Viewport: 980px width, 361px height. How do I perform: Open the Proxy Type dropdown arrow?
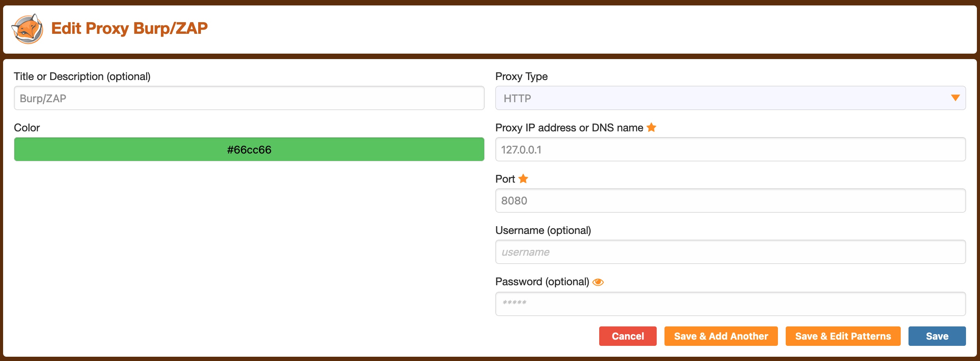pyautogui.click(x=955, y=98)
